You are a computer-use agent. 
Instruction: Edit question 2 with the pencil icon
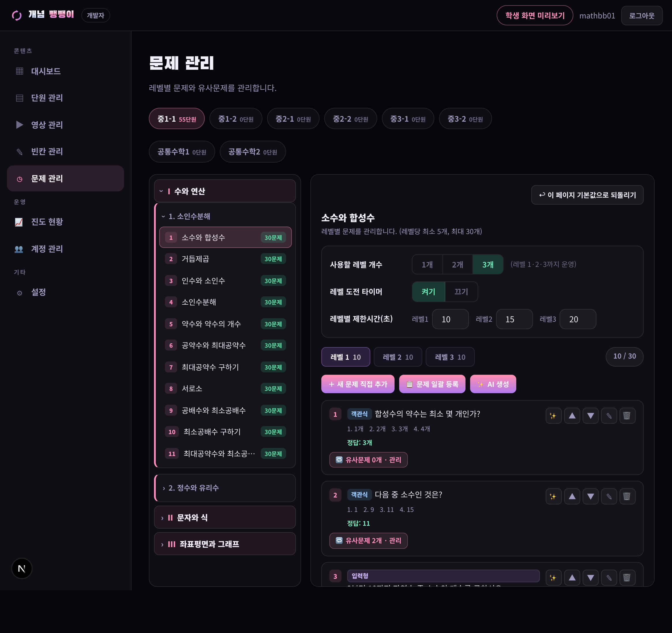pyautogui.click(x=609, y=496)
